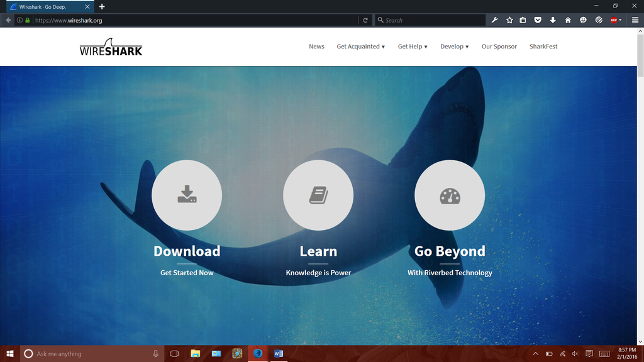Screen dimensions: 644x362
Task: Open a new browser tab
Action: coord(102,6)
